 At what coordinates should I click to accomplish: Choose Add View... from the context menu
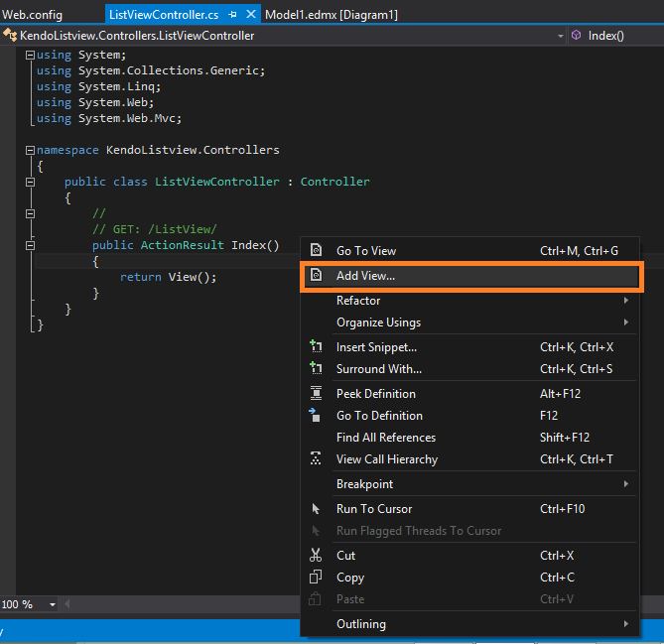point(365,276)
